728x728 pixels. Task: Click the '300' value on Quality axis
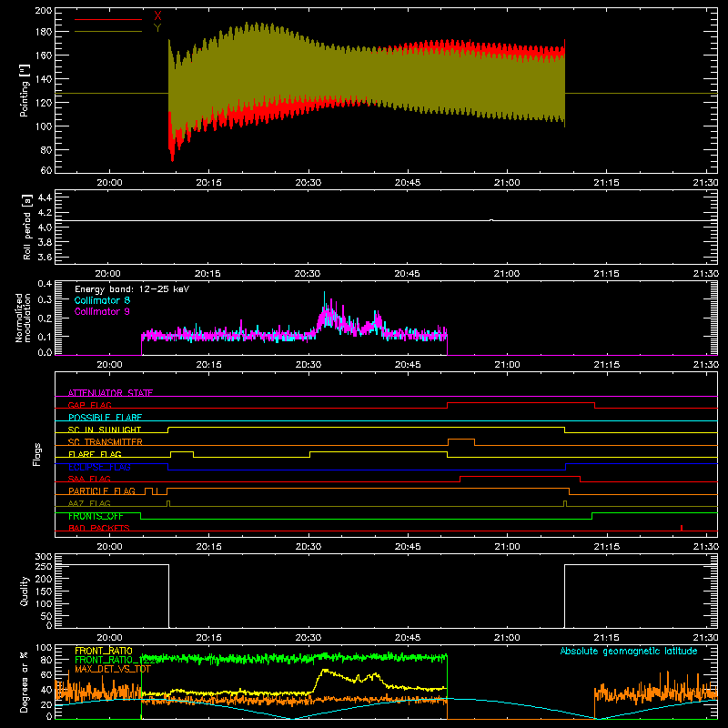[x=44, y=557]
